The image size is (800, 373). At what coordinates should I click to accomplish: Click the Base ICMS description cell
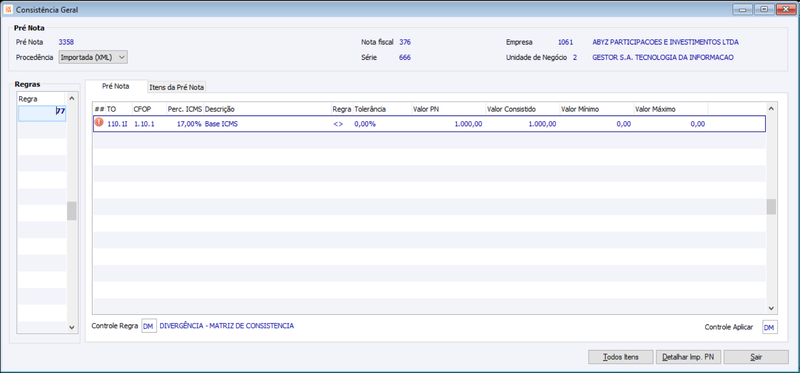(267, 124)
